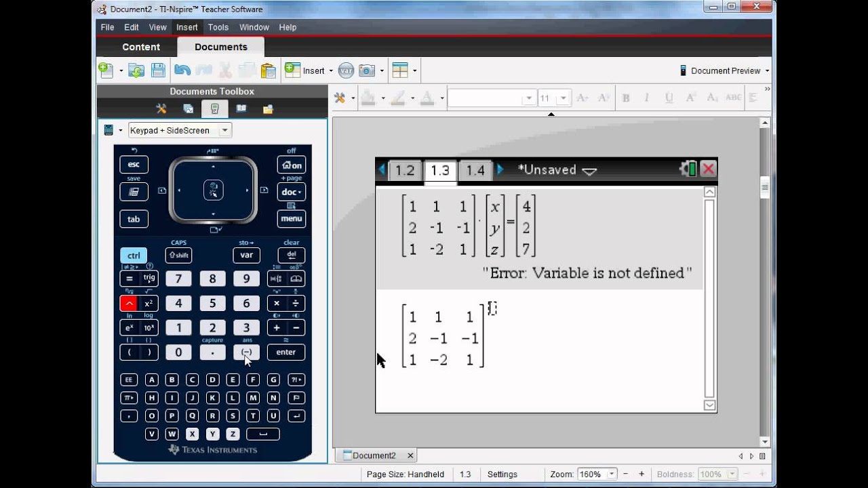This screenshot has width=868, height=488.
Task: Click the tools wrench icon above the document
Action: [340, 98]
